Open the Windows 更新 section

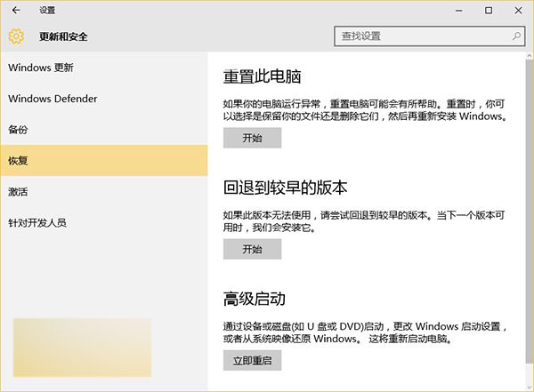pos(41,68)
